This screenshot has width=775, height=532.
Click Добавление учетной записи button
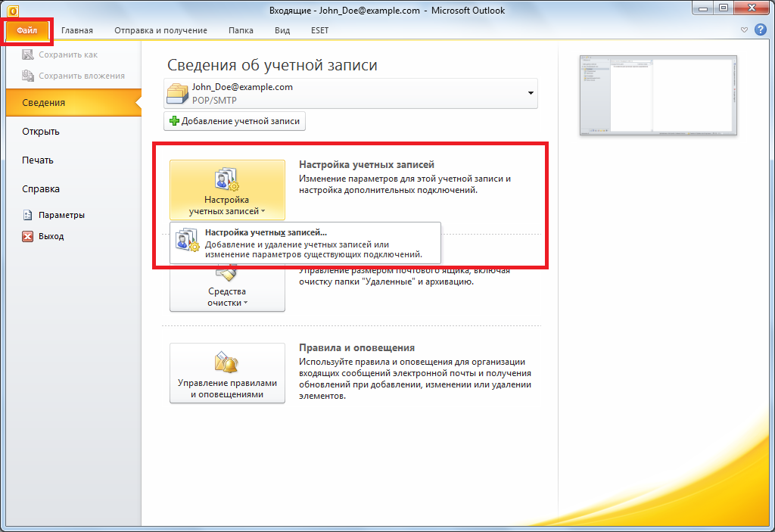click(x=235, y=121)
